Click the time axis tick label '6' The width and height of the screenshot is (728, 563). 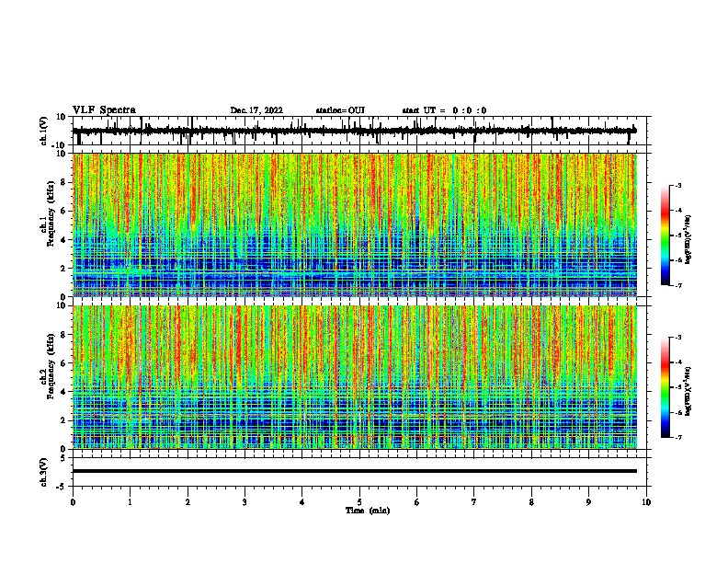(x=417, y=502)
